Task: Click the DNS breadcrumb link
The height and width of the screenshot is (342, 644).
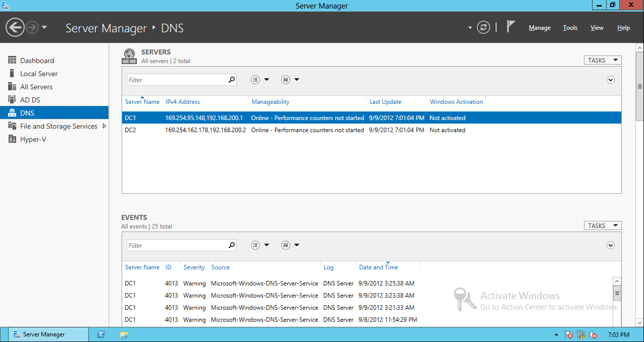Action: [x=173, y=28]
